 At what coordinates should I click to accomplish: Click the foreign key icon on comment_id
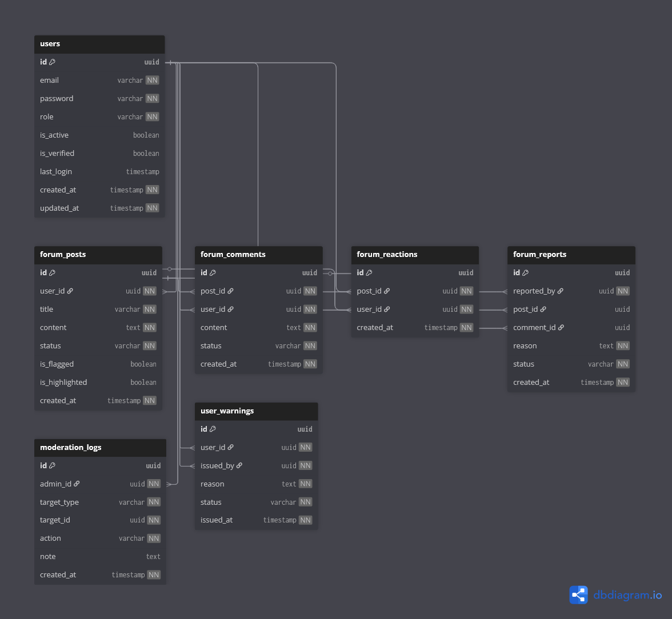[561, 328]
